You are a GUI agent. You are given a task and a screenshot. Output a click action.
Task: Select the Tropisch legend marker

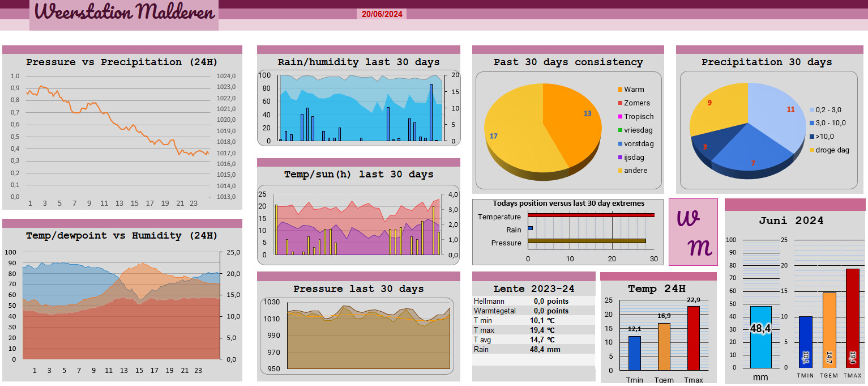click(x=620, y=117)
